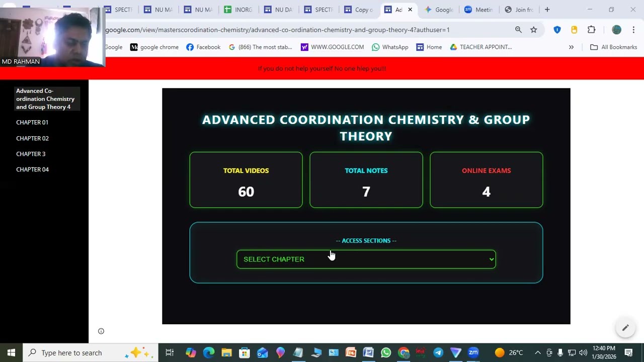Open Zoom from the taskbar
The height and width of the screenshot is (362, 644).
[x=473, y=352]
